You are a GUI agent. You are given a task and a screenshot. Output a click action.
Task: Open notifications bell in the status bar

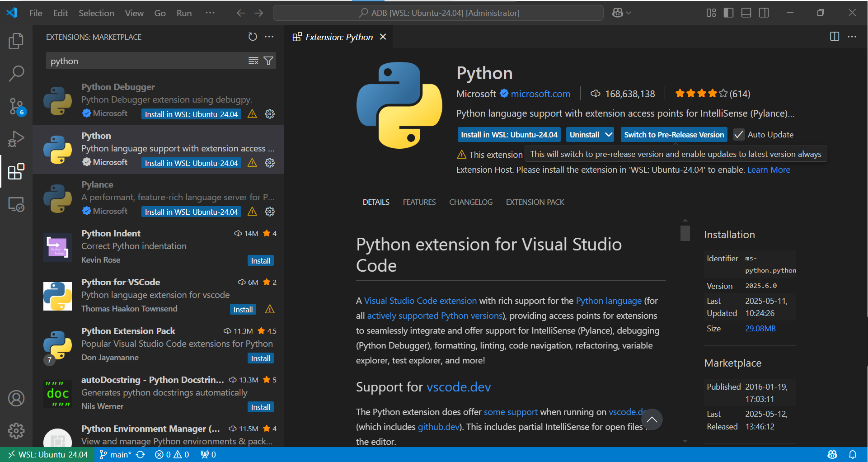click(x=853, y=454)
